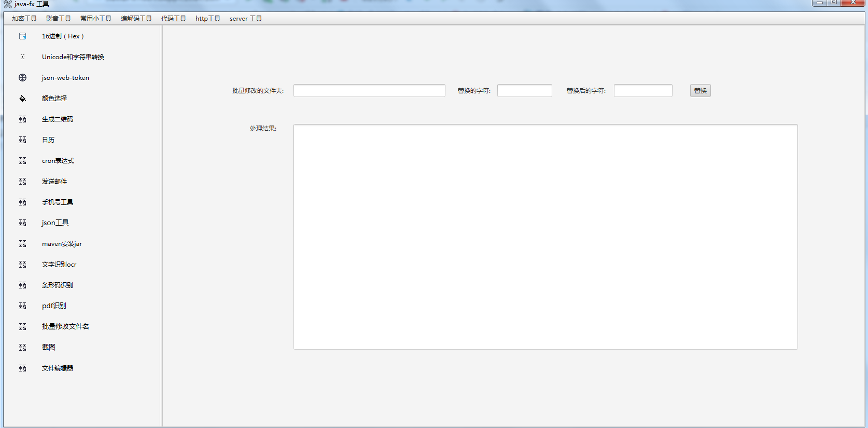Image resolution: width=868 pixels, height=428 pixels.
Task: Choose maven安装jar from the tool list
Action: click(62, 244)
